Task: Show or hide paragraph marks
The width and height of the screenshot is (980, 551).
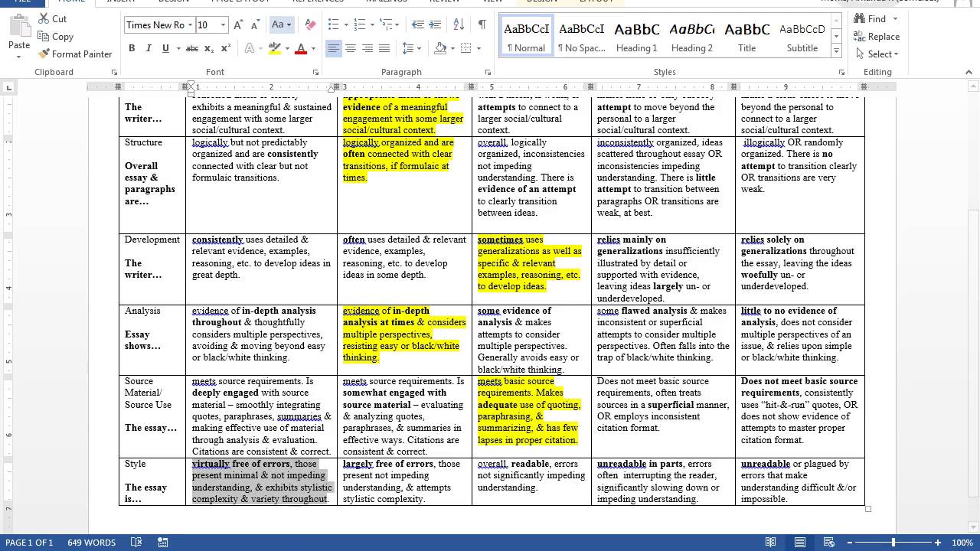Action: tap(482, 25)
